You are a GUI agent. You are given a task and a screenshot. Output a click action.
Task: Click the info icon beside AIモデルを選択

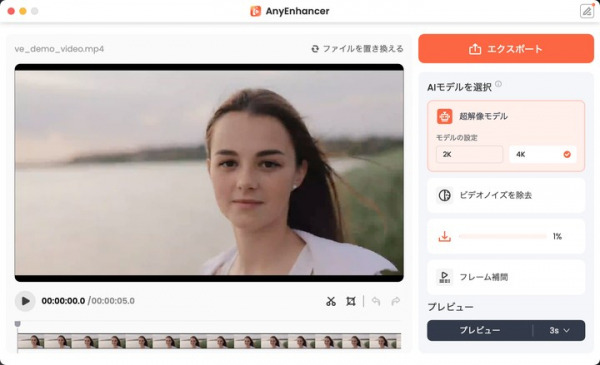498,84
